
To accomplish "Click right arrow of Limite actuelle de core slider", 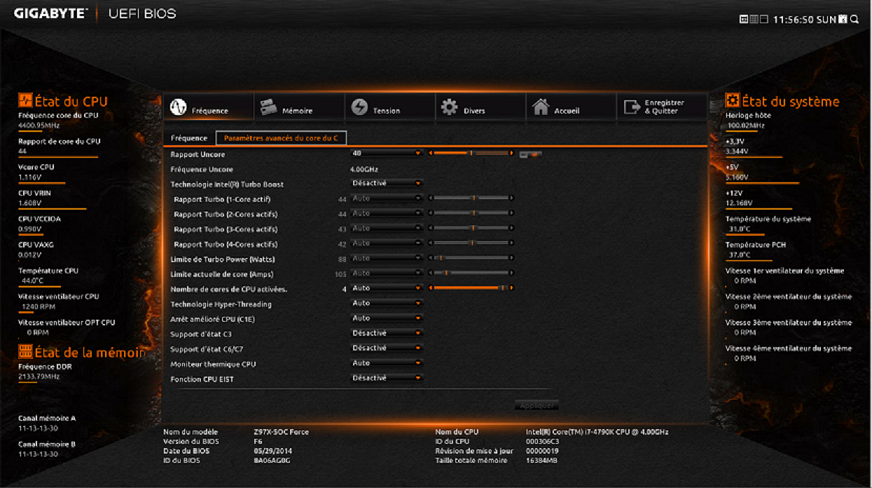I will click(511, 273).
